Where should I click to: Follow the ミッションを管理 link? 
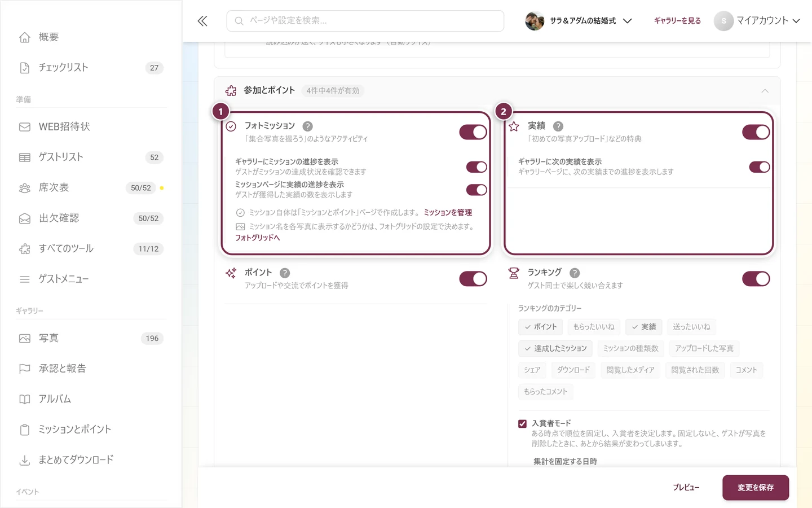pos(448,213)
